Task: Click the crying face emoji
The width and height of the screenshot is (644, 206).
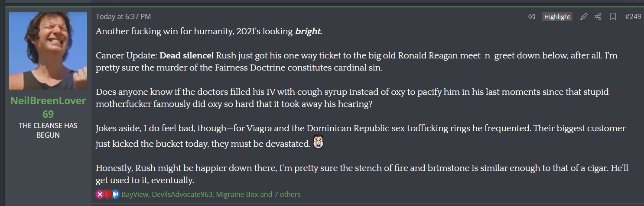Action: tap(319, 142)
